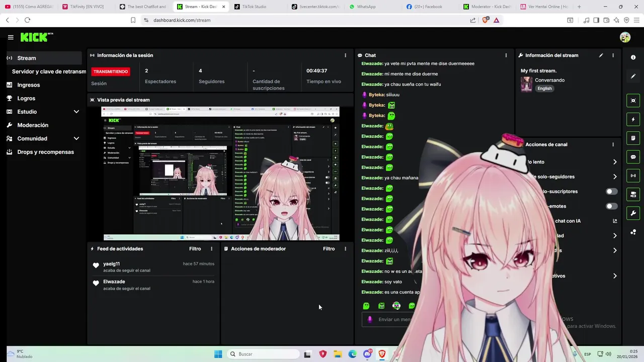Image resolution: width=644 pixels, height=362 pixels.
Task: Click the share icon in address bar
Action: pos(473,20)
